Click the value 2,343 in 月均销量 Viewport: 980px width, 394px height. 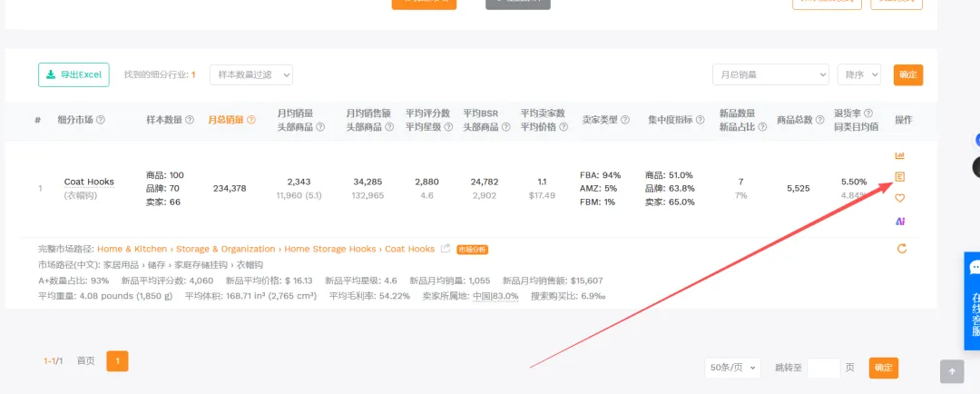coord(299,182)
